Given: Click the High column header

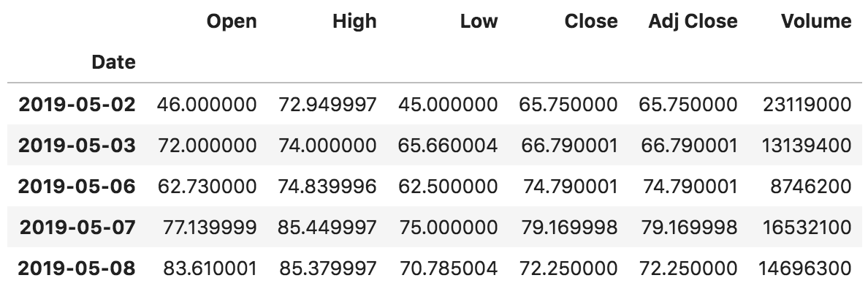Looking at the screenshot, I should click(x=354, y=21).
